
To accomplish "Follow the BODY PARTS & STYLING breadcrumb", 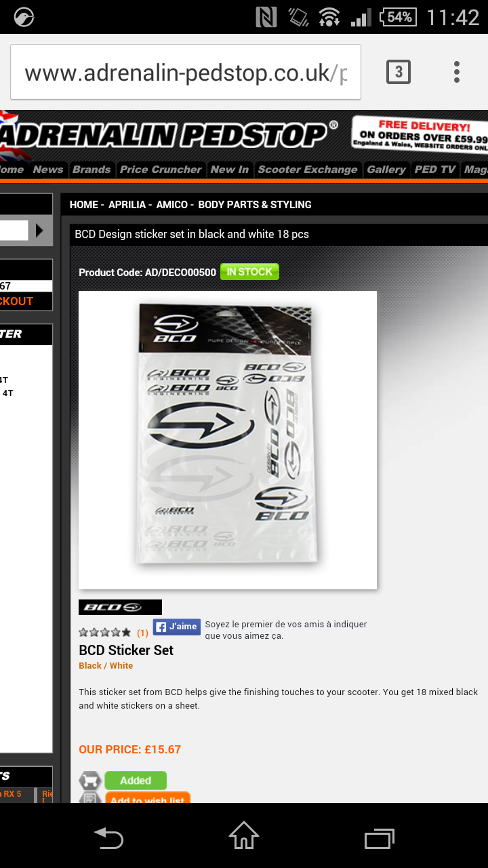I will pyautogui.click(x=255, y=204).
